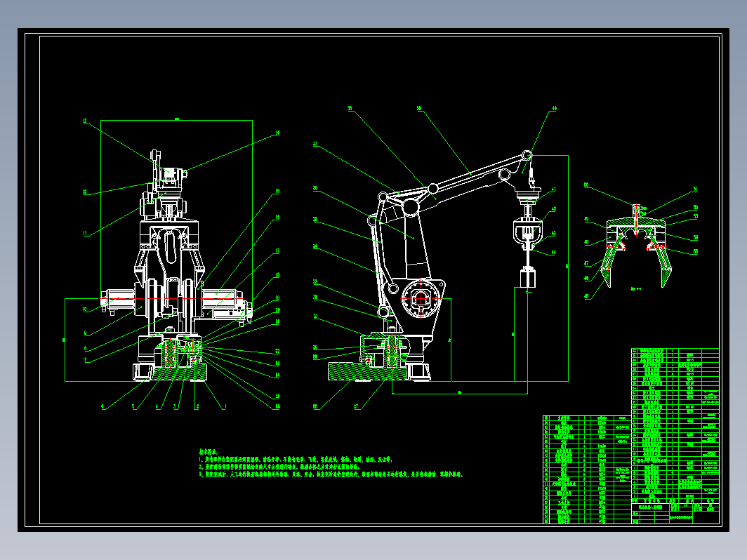Select the upper-left parts list table section
The width and height of the screenshot is (747, 560).
(x=588, y=469)
